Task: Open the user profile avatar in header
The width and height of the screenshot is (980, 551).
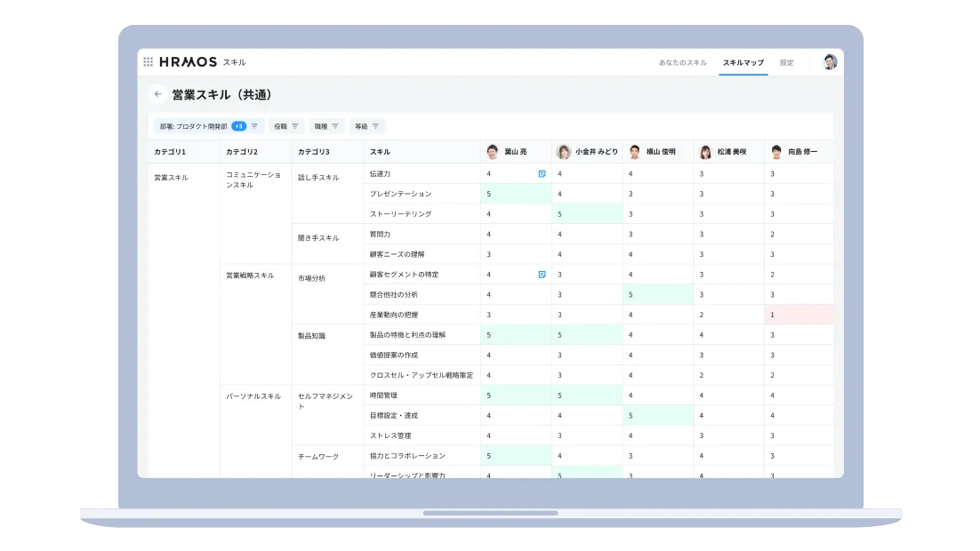Action: click(830, 62)
